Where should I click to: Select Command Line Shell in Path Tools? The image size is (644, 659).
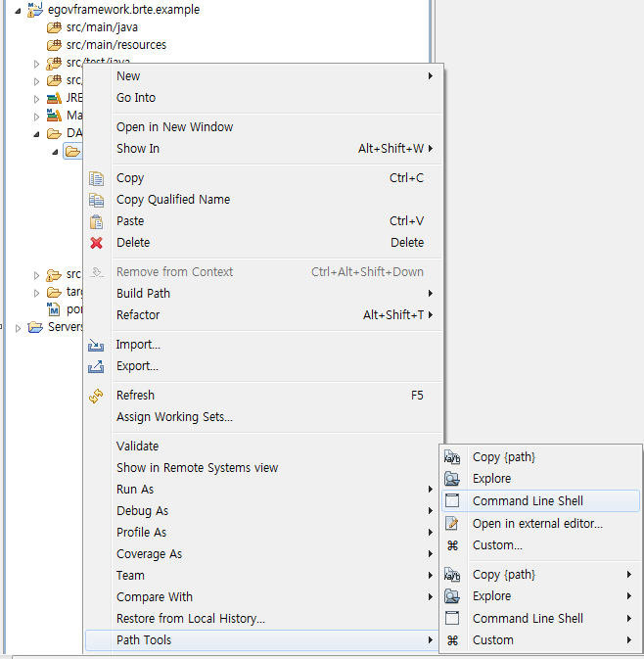(x=528, y=500)
